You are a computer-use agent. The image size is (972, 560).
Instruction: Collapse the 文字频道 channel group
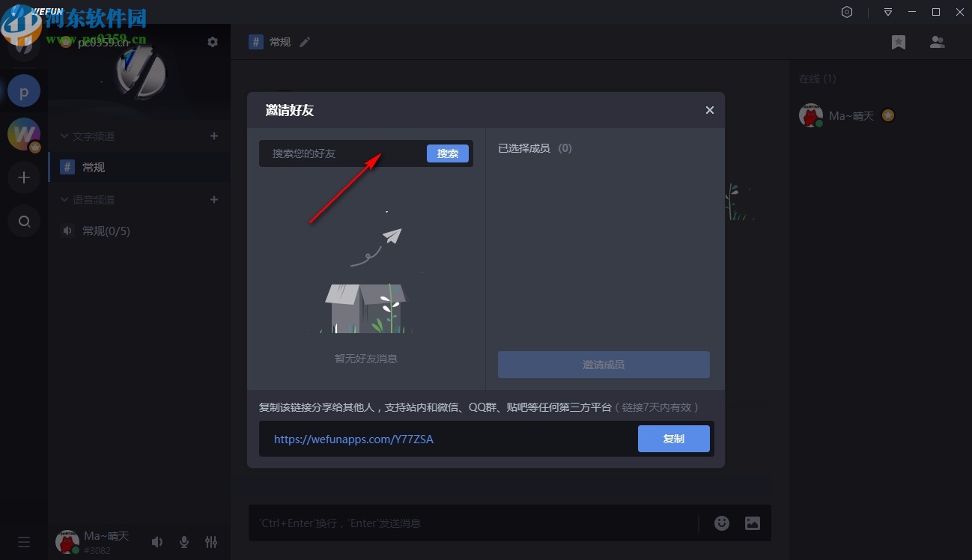pyautogui.click(x=64, y=136)
